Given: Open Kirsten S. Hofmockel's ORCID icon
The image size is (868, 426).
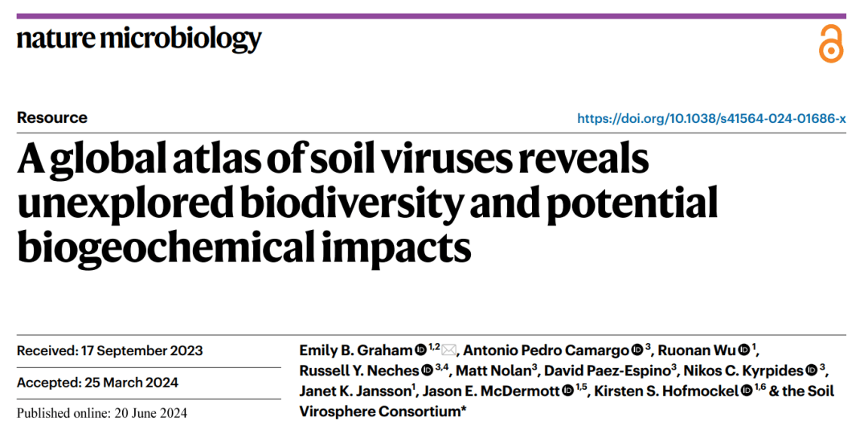Looking at the screenshot, I should tap(747, 391).
